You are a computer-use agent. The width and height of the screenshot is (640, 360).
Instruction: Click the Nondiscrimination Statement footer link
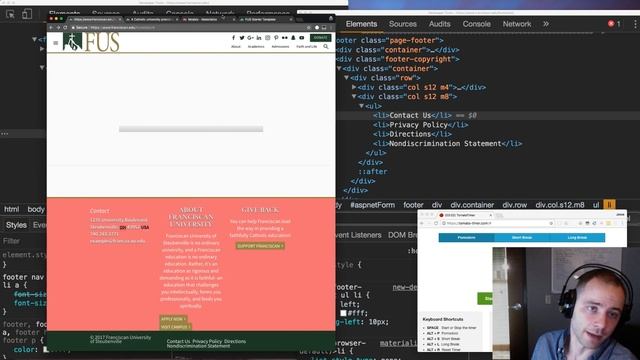pyautogui.click(x=198, y=346)
